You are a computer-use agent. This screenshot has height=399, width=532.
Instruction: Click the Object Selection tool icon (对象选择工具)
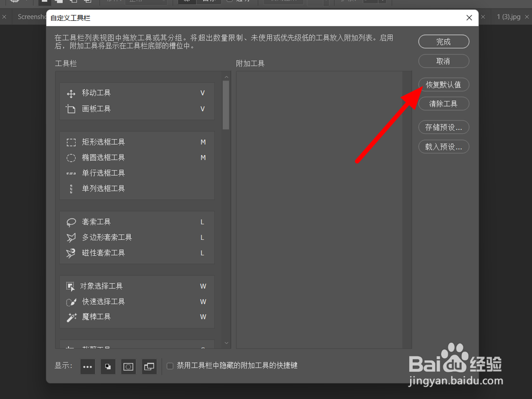click(x=71, y=286)
